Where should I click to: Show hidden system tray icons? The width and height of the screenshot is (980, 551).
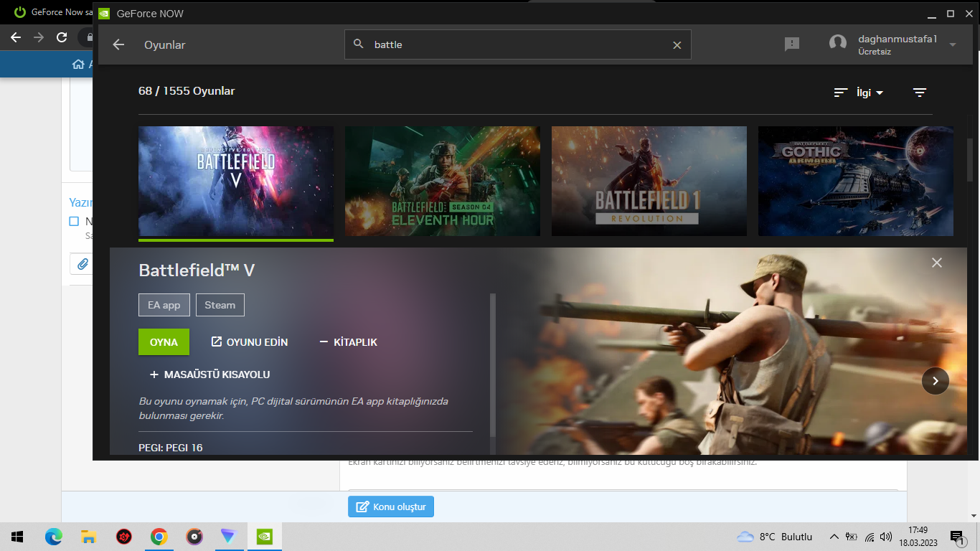(x=834, y=537)
